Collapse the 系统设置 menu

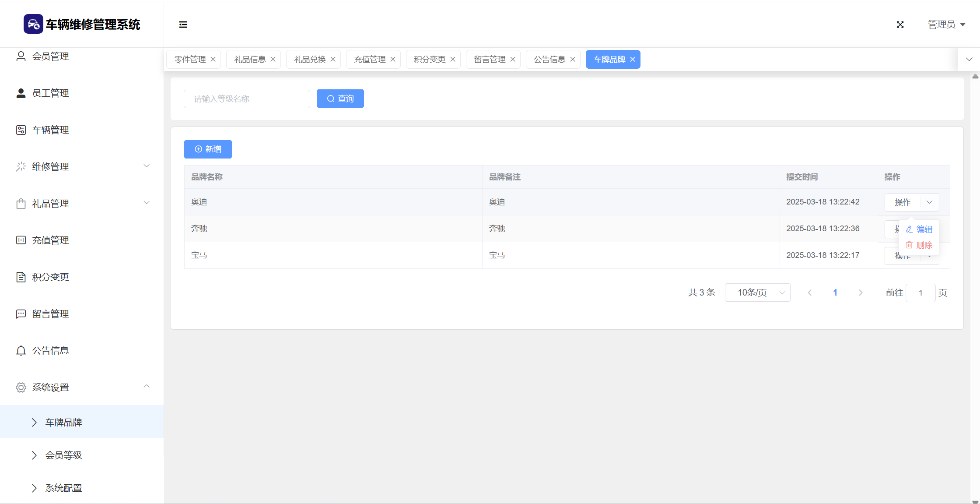pyautogui.click(x=147, y=387)
